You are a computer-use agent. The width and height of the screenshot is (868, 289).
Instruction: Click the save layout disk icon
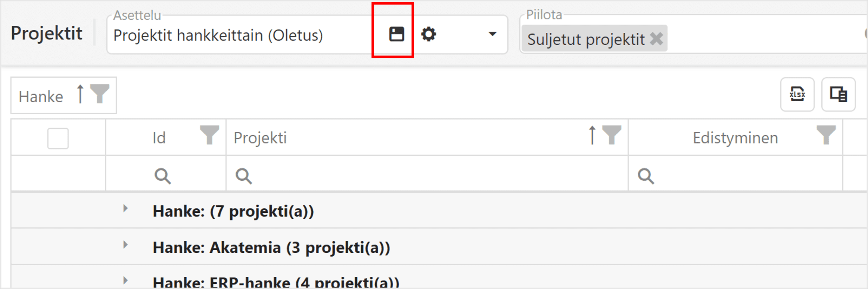coord(396,34)
